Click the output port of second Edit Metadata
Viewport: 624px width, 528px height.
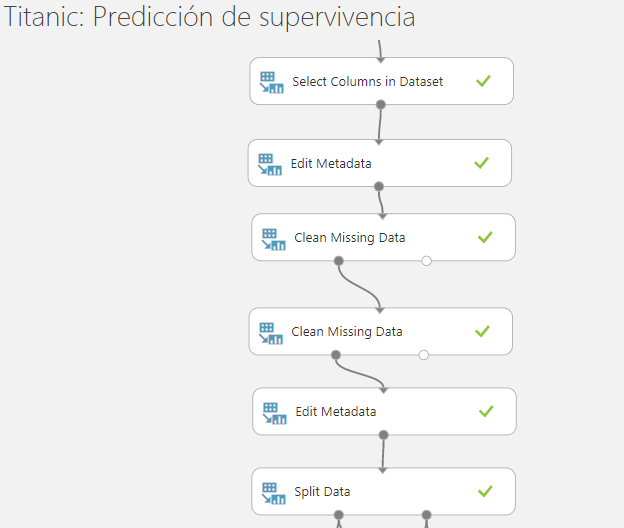click(x=383, y=435)
